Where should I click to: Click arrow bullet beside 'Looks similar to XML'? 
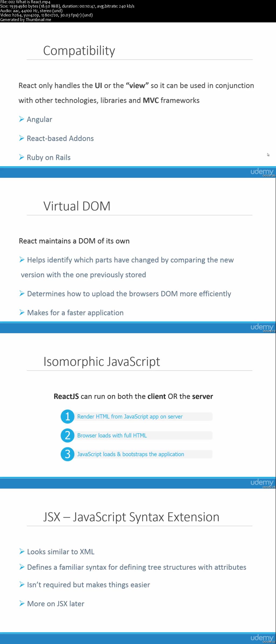22,551
